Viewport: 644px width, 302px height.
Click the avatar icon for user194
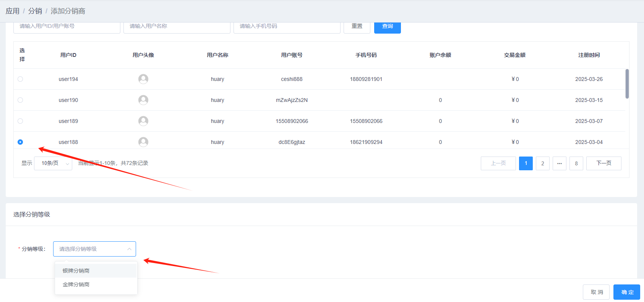pos(143,79)
